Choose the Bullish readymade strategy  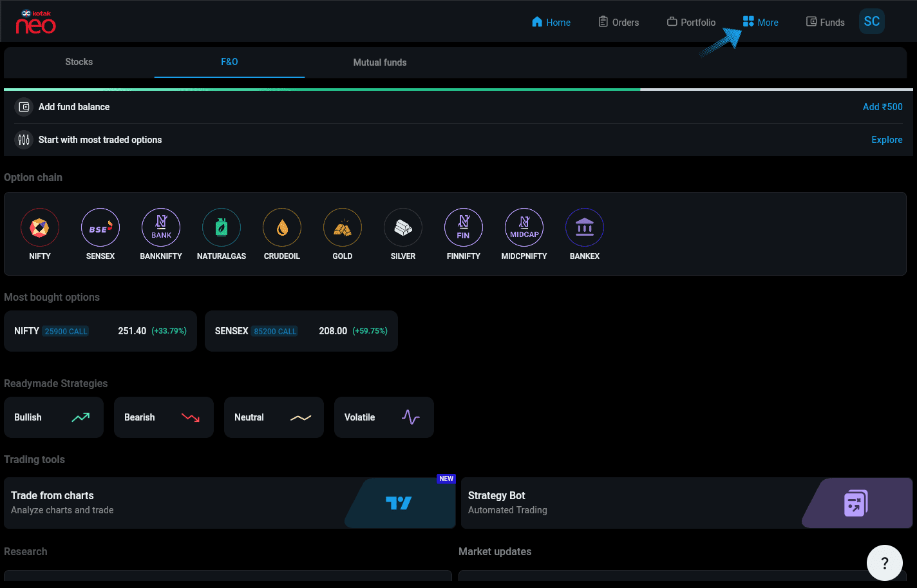click(x=53, y=417)
